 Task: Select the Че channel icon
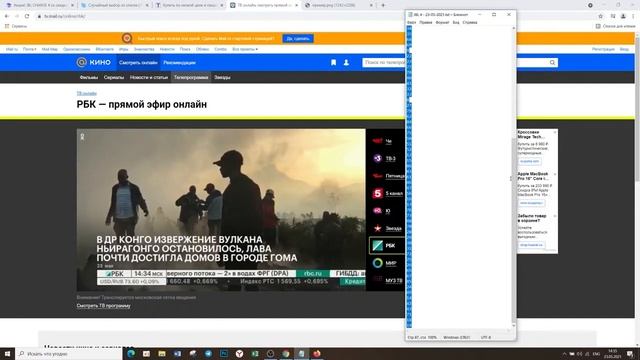tap(378, 141)
